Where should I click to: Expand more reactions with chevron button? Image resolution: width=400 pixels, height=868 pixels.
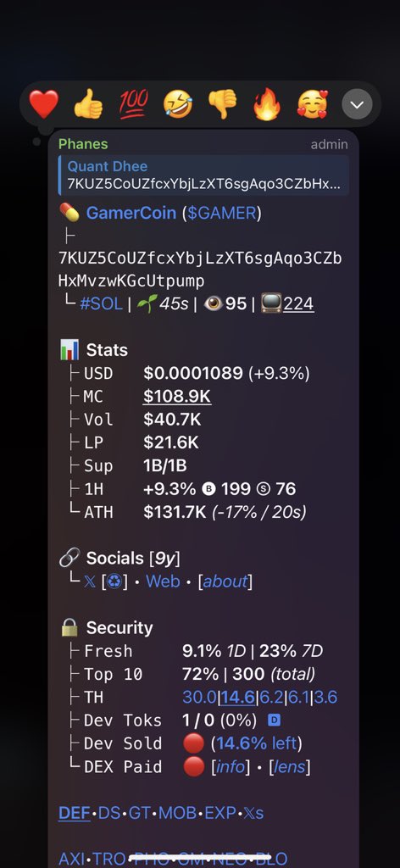coord(357,104)
